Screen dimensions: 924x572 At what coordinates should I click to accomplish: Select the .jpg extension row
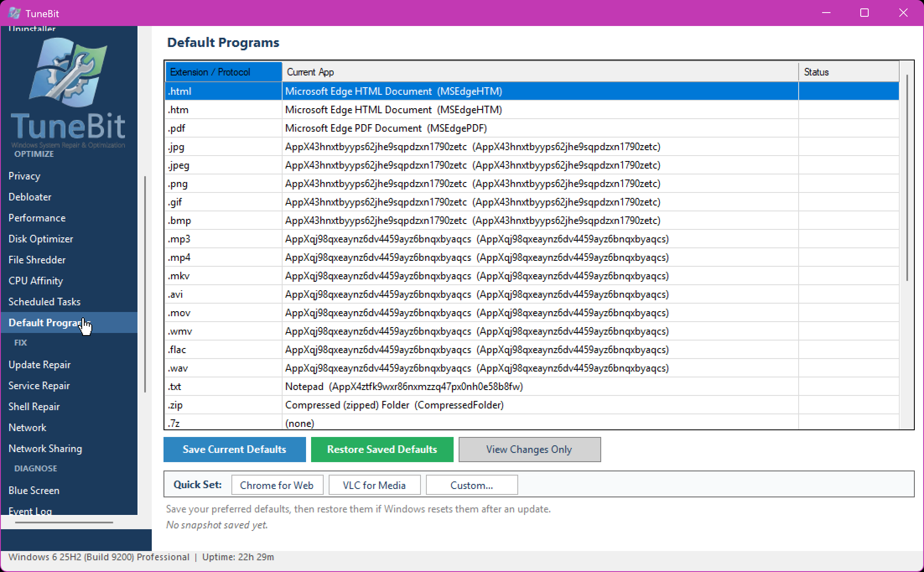(532, 146)
